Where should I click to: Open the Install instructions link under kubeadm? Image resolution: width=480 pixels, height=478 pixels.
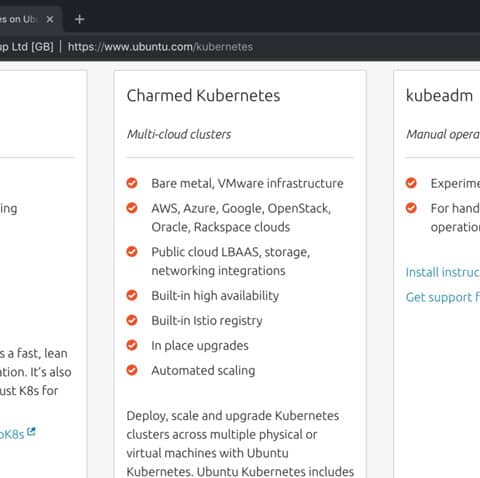(x=443, y=272)
